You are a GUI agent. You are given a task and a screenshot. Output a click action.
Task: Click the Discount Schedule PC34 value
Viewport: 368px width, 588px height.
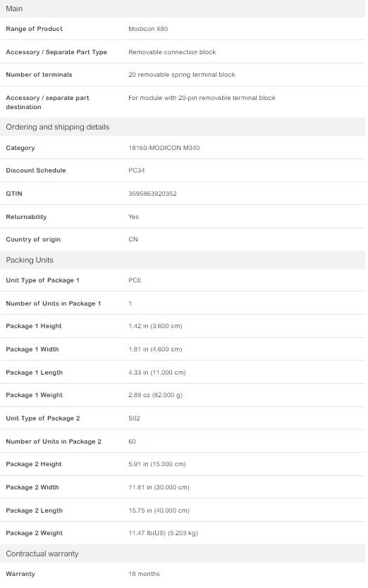[136, 170]
